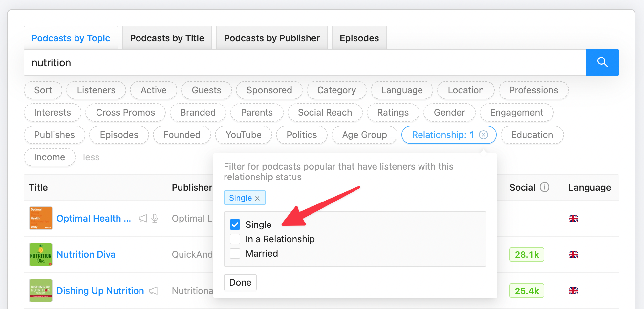Click the less link to collapse filters

pyautogui.click(x=91, y=157)
